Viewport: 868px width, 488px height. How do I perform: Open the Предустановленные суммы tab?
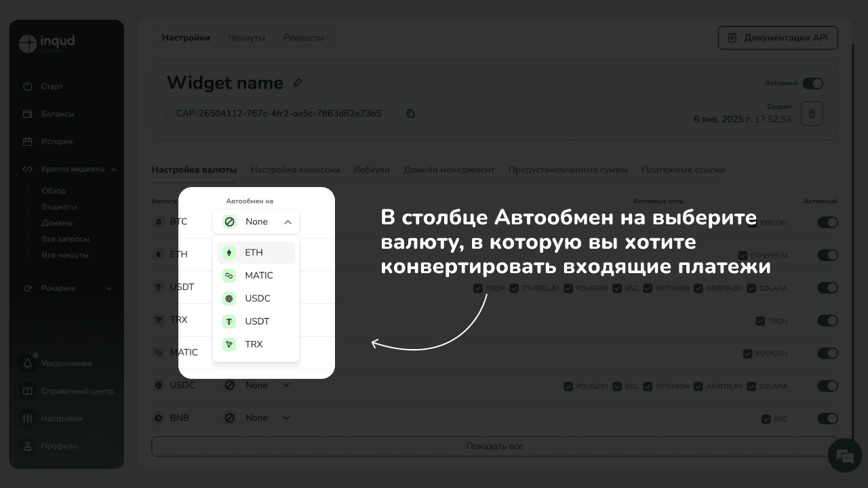568,170
